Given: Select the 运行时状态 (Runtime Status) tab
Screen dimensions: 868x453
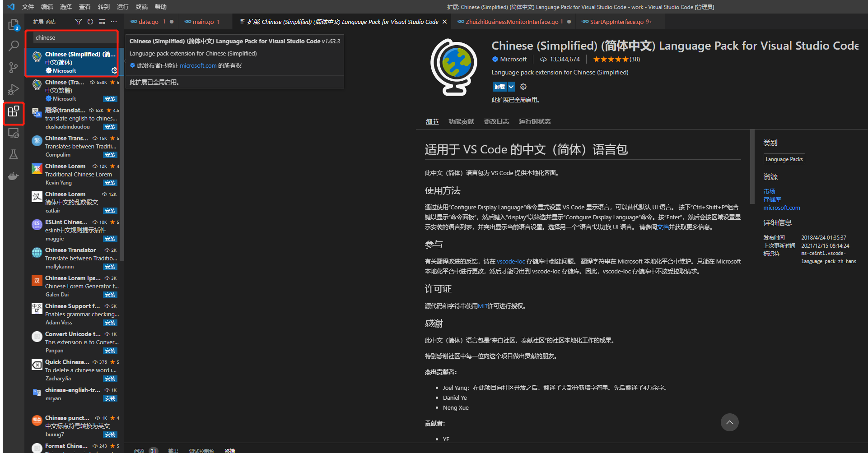Looking at the screenshot, I should [535, 121].
